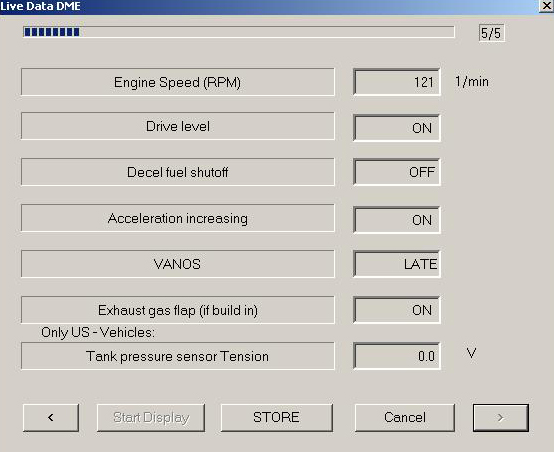Select the Engine Speed (RPM) label
Viewport: 554px width, 452px height.
coord(178,82)
